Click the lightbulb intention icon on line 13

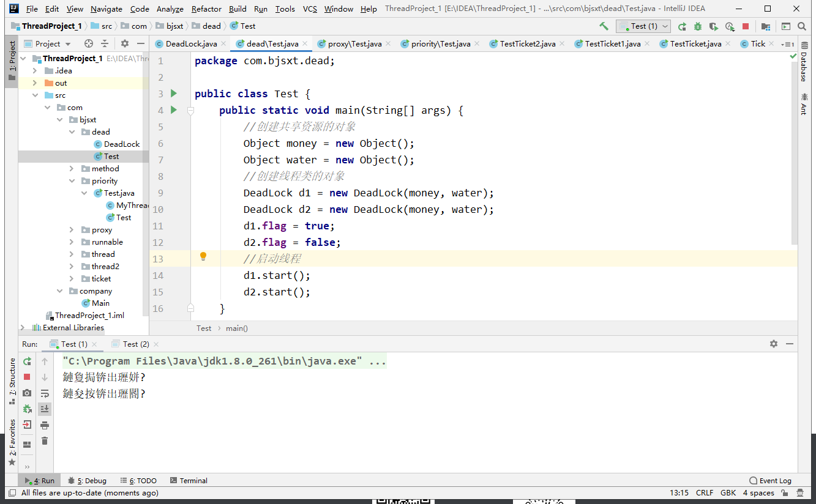tap(203, 257)
